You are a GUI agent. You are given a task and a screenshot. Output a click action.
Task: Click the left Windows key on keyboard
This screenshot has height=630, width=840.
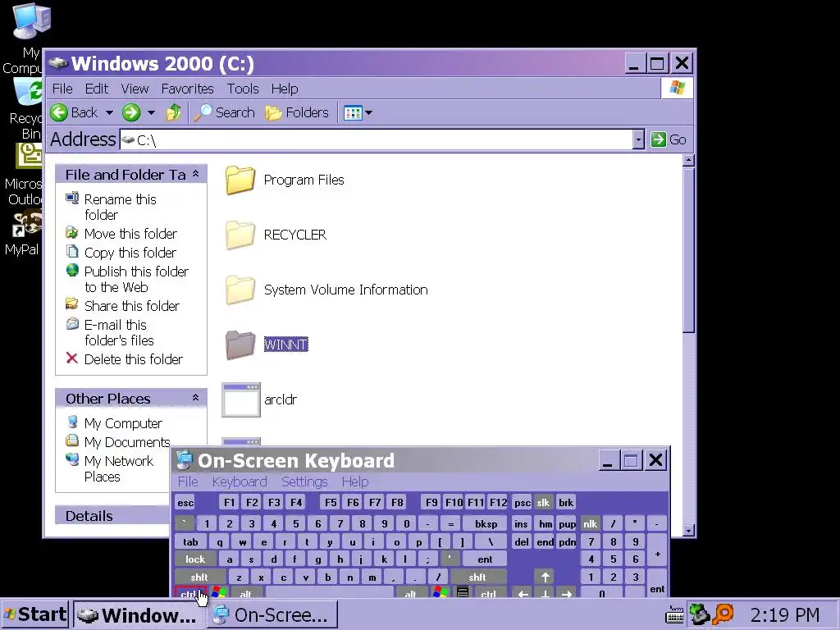218,592
